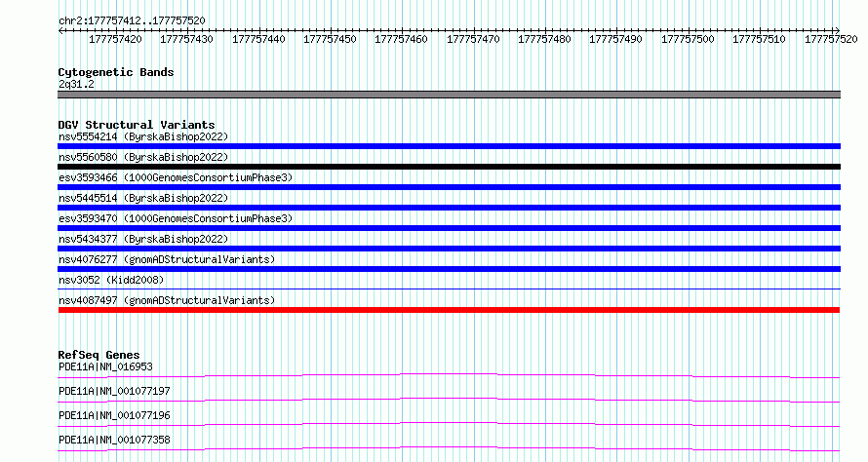Open variant label esv3593466 (1000GenomesConsortiumPhase3)

pyautogui.click(x=176, y=177)
